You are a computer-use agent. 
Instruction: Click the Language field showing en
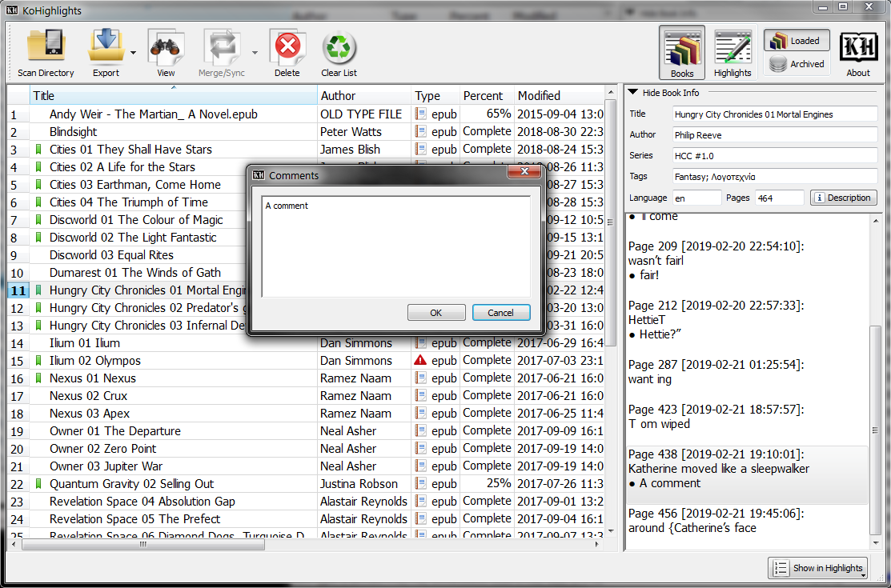click(x=696, y=198)
